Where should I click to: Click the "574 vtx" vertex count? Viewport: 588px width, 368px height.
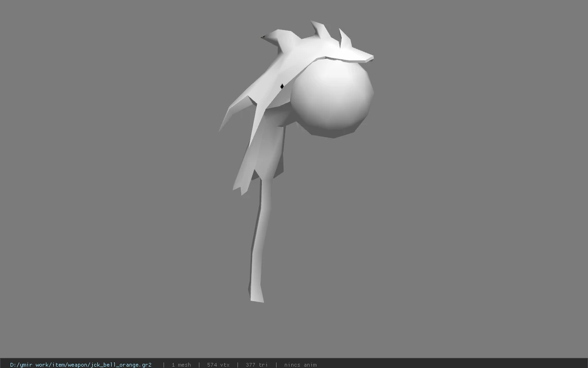218,365
